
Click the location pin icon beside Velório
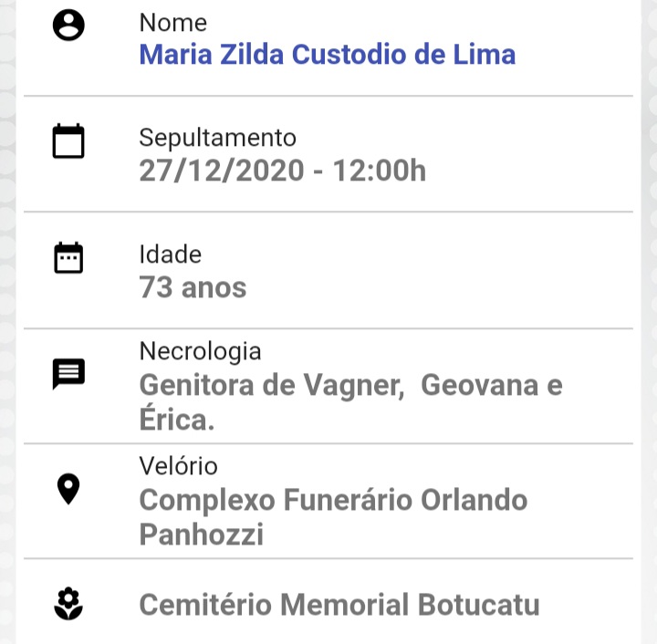pyautogui.click(x=68, y=489)
